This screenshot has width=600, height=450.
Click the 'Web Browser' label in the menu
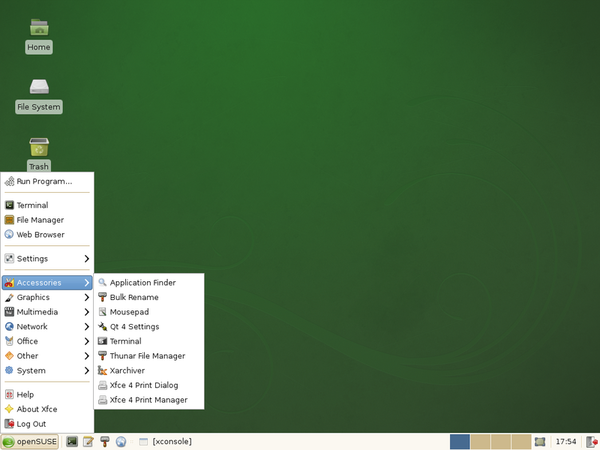(x=40, y=235)
